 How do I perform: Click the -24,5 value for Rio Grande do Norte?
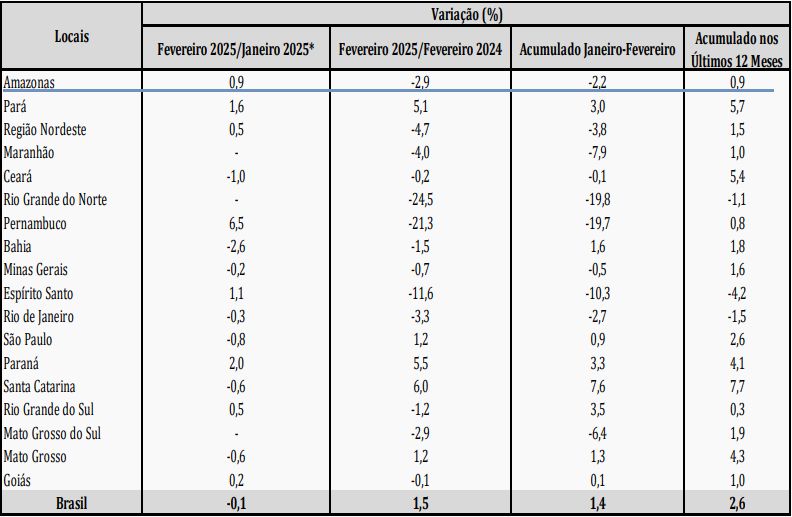(420, 199)
